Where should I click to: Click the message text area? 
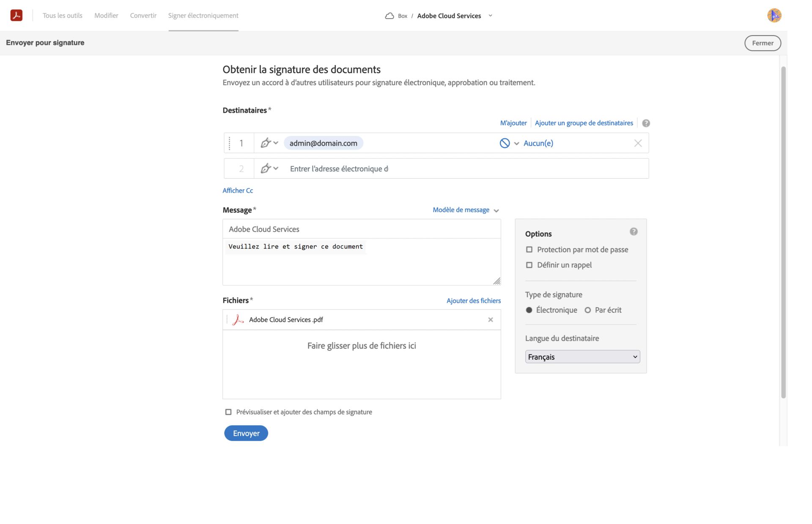click(x=362, y=262)
